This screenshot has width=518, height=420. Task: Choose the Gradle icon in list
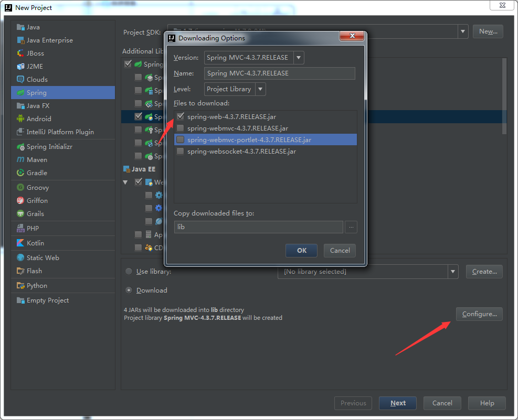pos(20,173)
